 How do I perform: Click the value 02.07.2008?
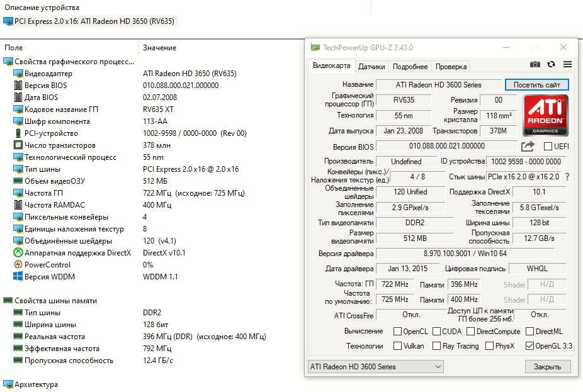160,98
